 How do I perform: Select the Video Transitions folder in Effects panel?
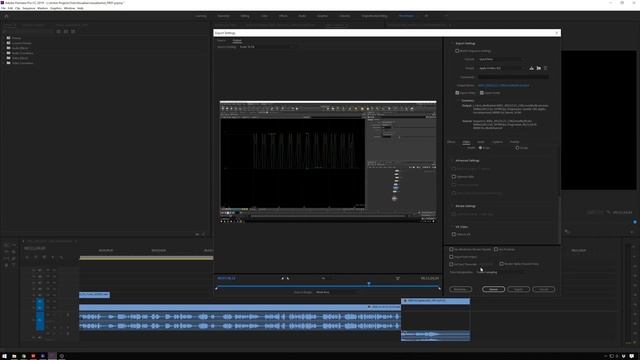22,63
